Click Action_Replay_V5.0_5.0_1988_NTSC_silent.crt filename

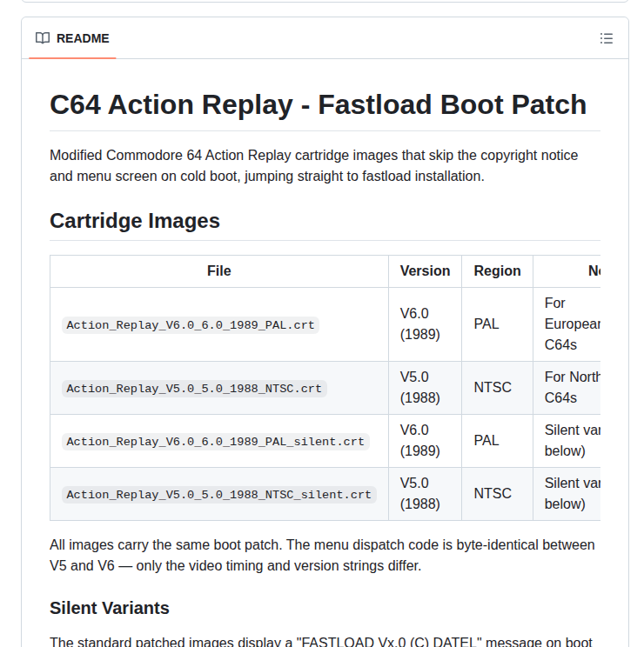tap(218, 495)
